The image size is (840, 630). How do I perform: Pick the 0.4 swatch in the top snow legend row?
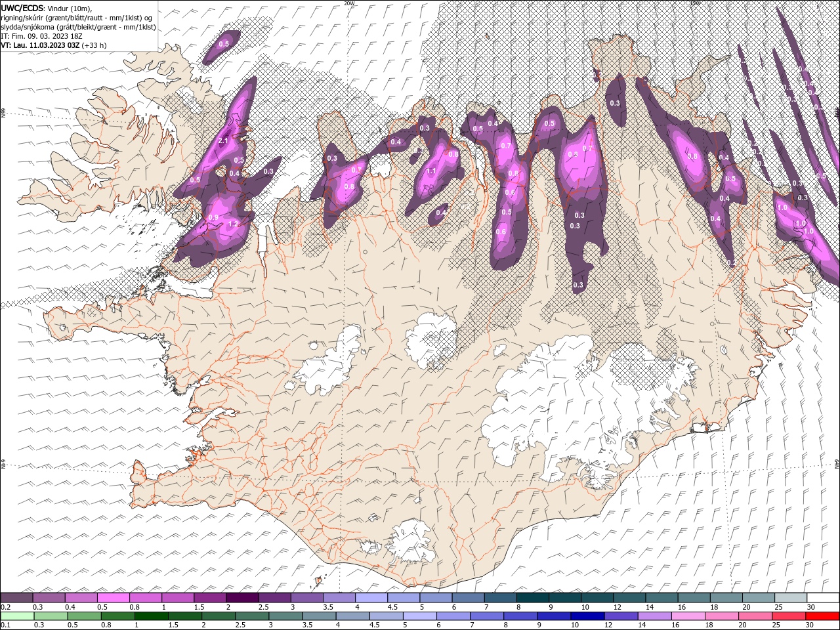click(x=81, y=597)
